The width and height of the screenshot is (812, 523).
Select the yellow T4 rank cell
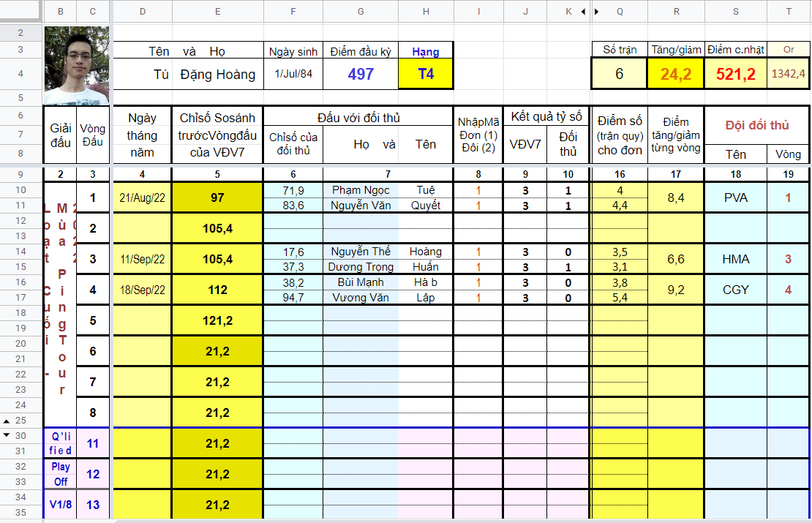click(426, 74)
